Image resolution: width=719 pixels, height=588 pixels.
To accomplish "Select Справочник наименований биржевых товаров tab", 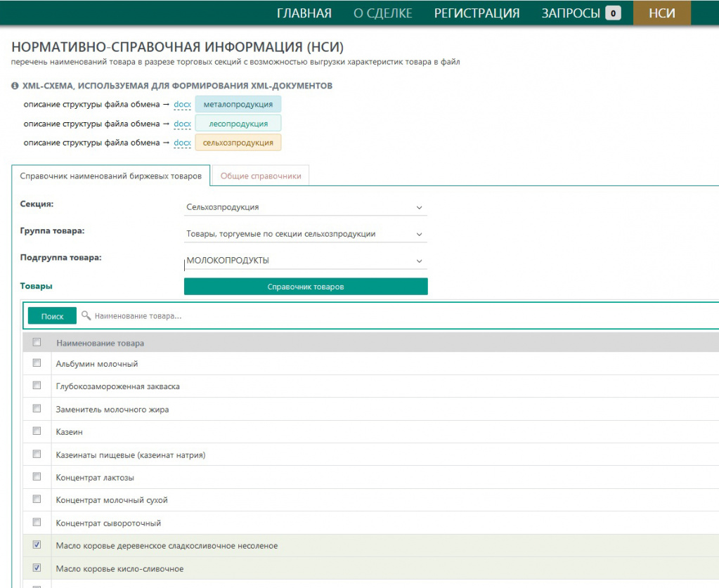I will click(111, 176).
